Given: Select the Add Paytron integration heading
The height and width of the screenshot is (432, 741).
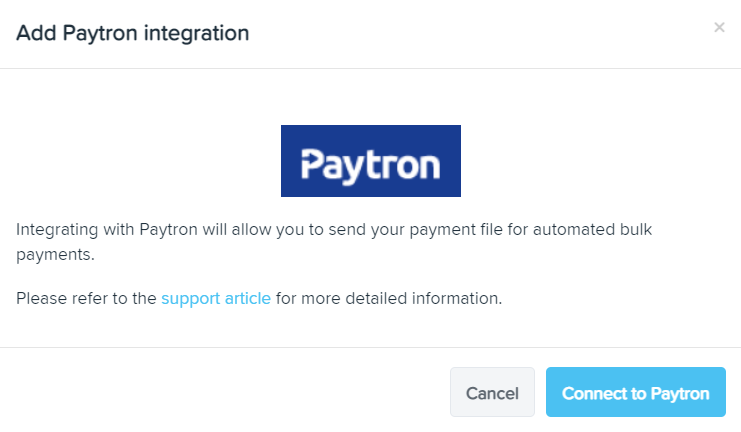Looking at the screenshot, I should (133, 33).
